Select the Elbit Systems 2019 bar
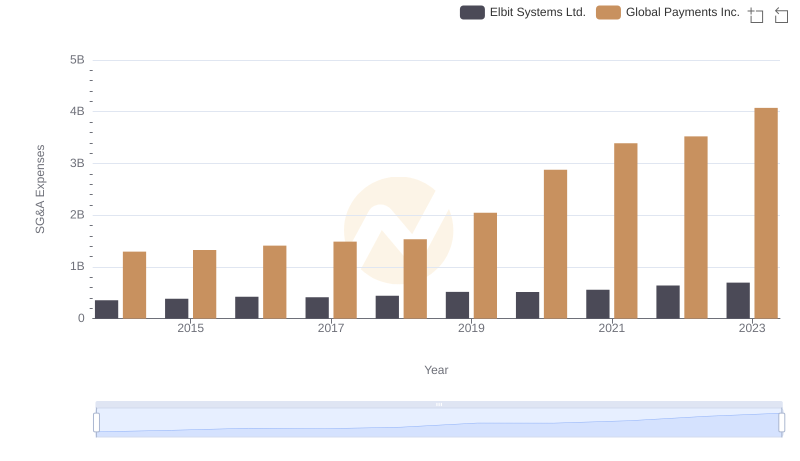The width and height of the screenshot is (800, 461). pyautogui.click(x=457, y=305)
